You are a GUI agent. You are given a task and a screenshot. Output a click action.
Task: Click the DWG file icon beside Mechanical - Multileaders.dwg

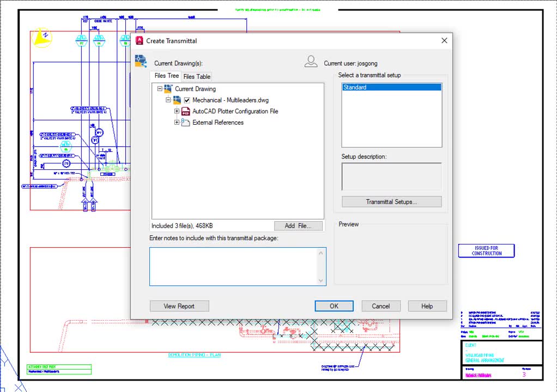click(177, 100)
